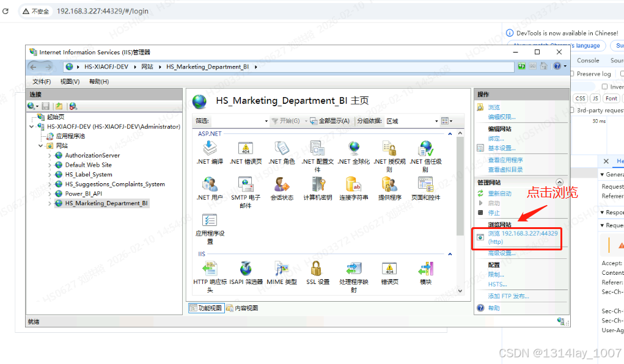The width and height of the screenshot is (624, 364).
Task: Open the 视图(V) menu
Action: 70,81
